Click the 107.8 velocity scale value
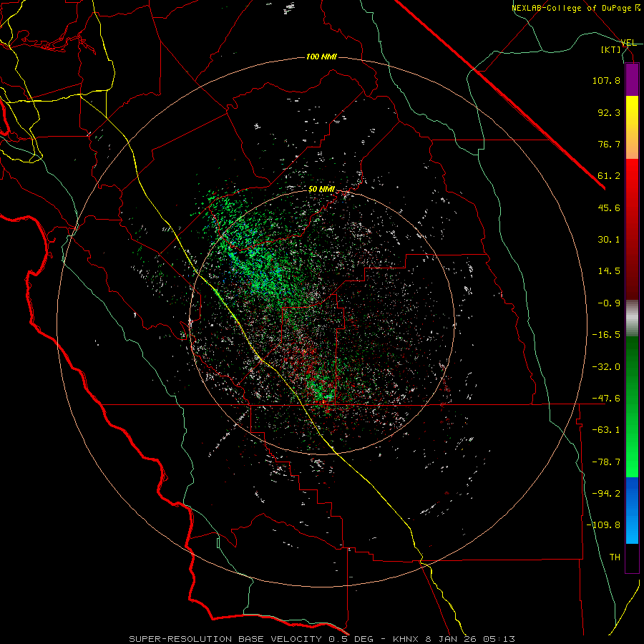 606,80
